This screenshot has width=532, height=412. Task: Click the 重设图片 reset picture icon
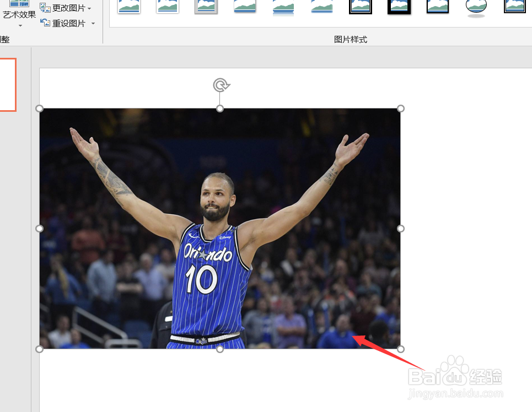tap(45, 23)
